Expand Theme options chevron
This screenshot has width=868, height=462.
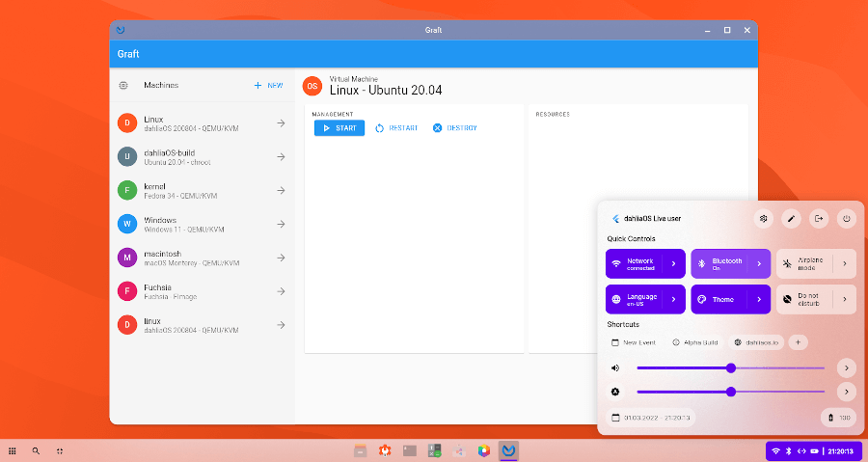(x=759, y=299)
